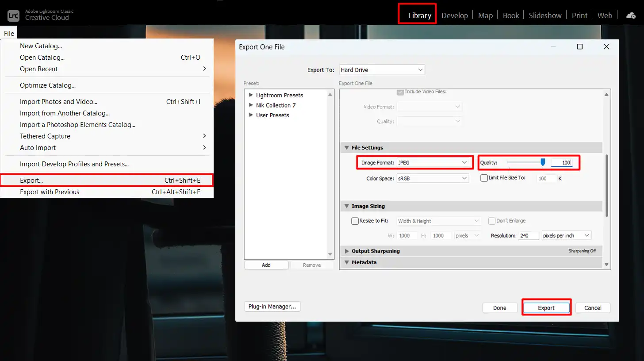The image size is (644, 361).
Task: Collapse the File Settings section
Action: (347, 148)
